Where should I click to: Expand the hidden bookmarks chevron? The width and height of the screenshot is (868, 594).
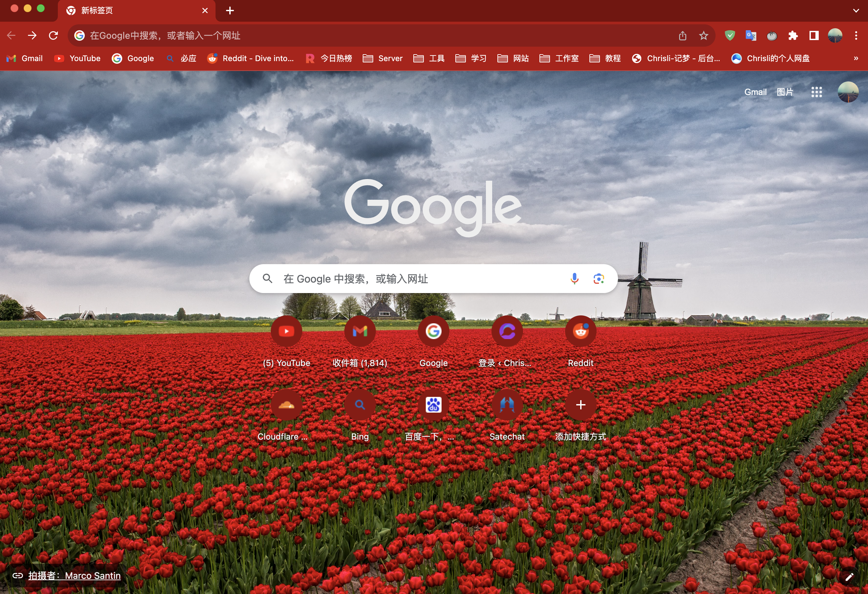(x=856, y=58)
